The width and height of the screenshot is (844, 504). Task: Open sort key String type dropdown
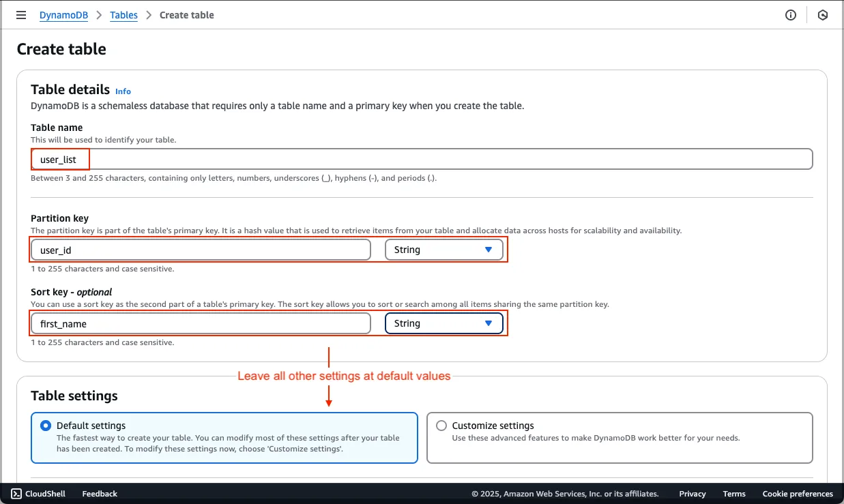443,323
